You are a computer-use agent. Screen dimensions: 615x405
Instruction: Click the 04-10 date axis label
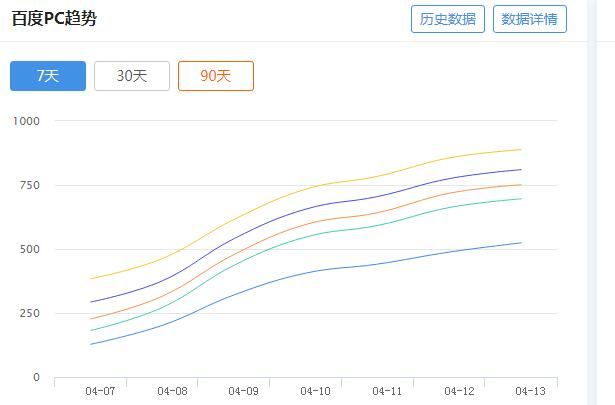tap(315, 391)
